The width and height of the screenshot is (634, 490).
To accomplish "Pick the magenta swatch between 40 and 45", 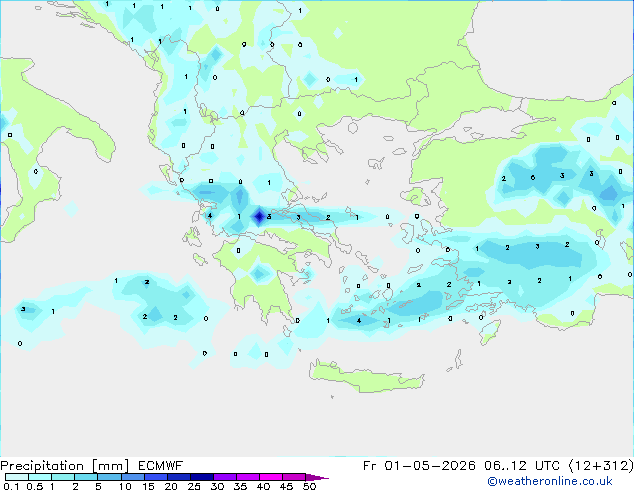I will click(270, 477).
